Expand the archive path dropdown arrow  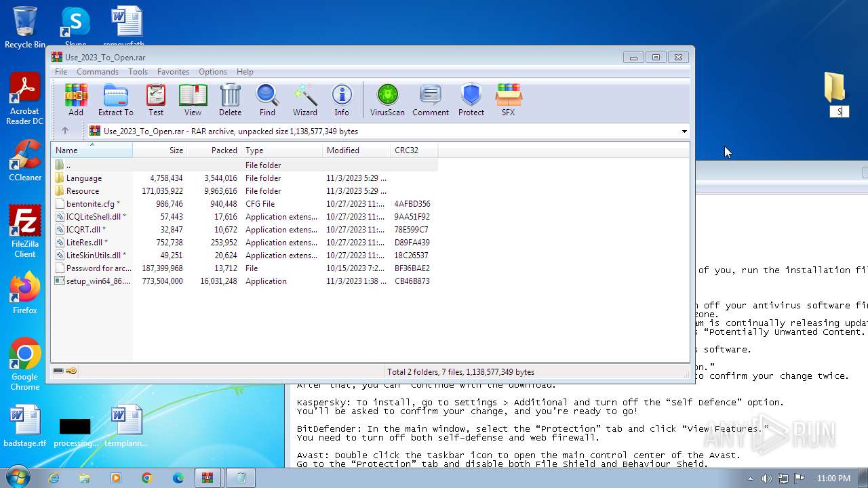[x=684, y=131]
